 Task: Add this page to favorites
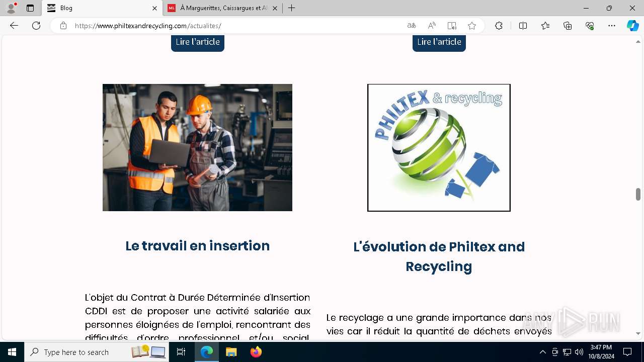click(x=472, y=26)
